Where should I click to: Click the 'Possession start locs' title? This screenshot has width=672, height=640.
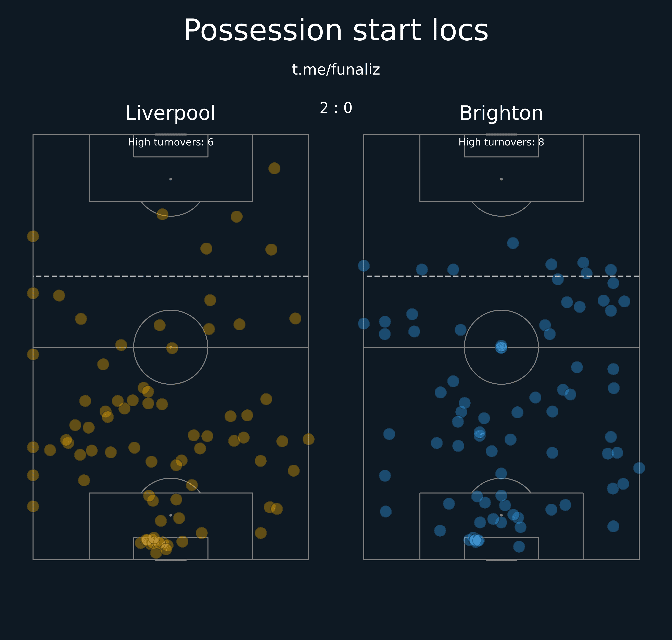[336, 31]
